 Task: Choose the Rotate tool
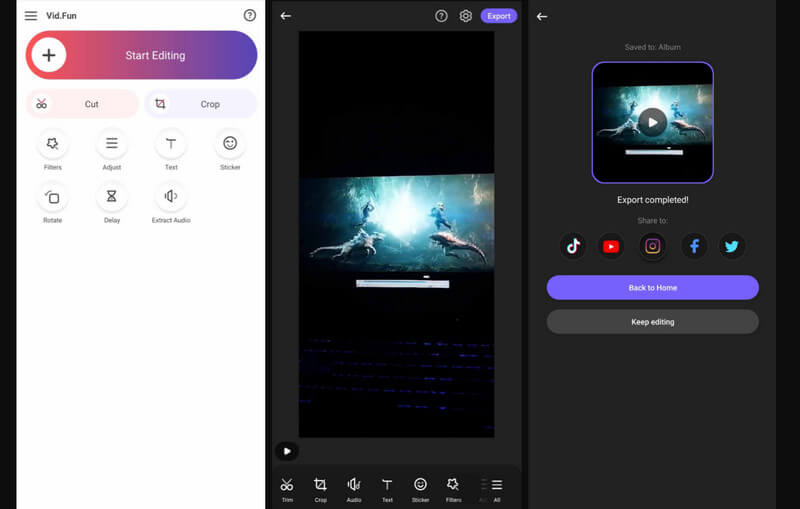52,197
